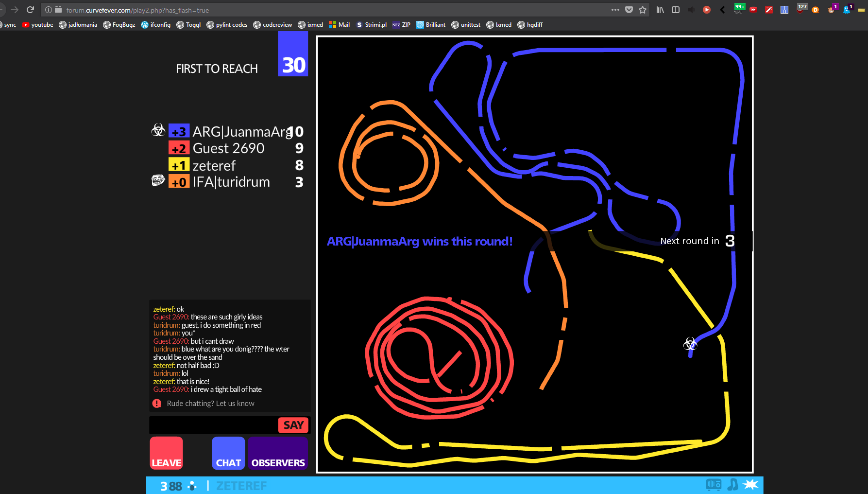Click the radio icon in the bottom bar
This screenshot has width=868, height=494.
pos(714,485)
